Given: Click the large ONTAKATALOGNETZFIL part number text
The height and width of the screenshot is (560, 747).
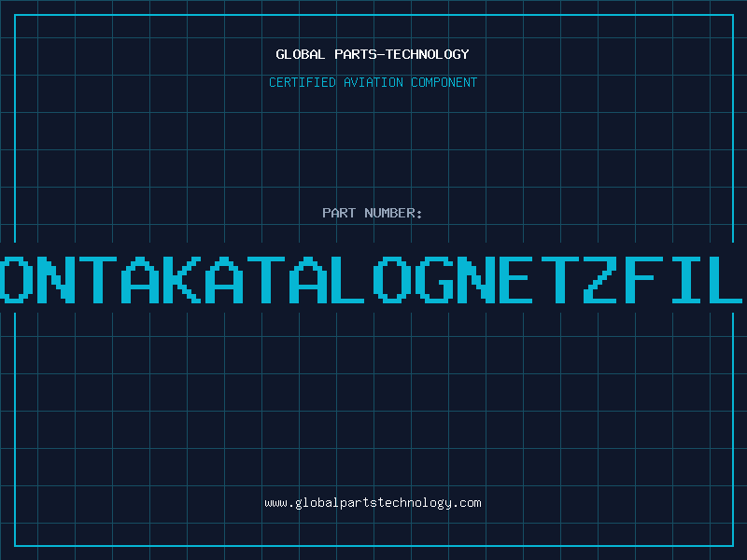Looking at the screenshot, I should [372, 280].
